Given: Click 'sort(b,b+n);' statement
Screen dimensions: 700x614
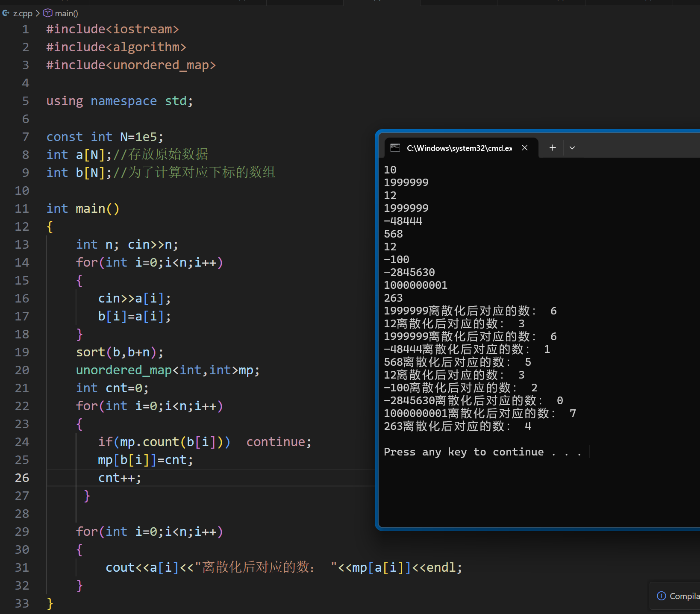Looking at the screenshot, I should pyautogui.click(x=120, y=352).
